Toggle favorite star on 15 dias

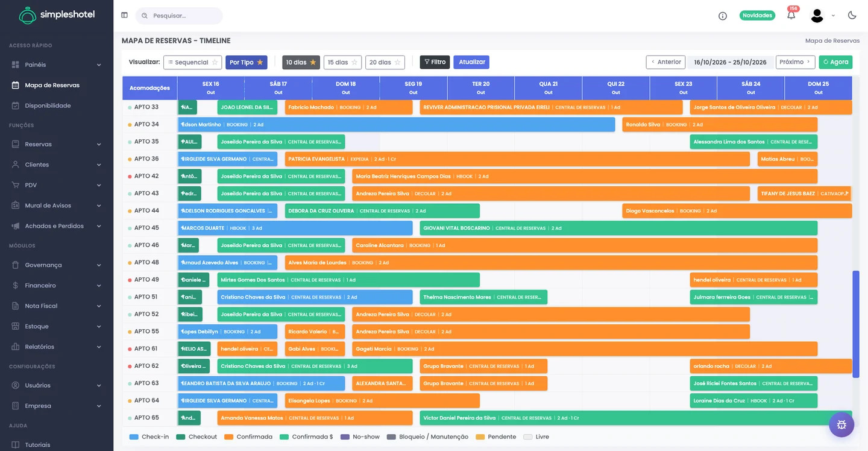pos(354,62)
